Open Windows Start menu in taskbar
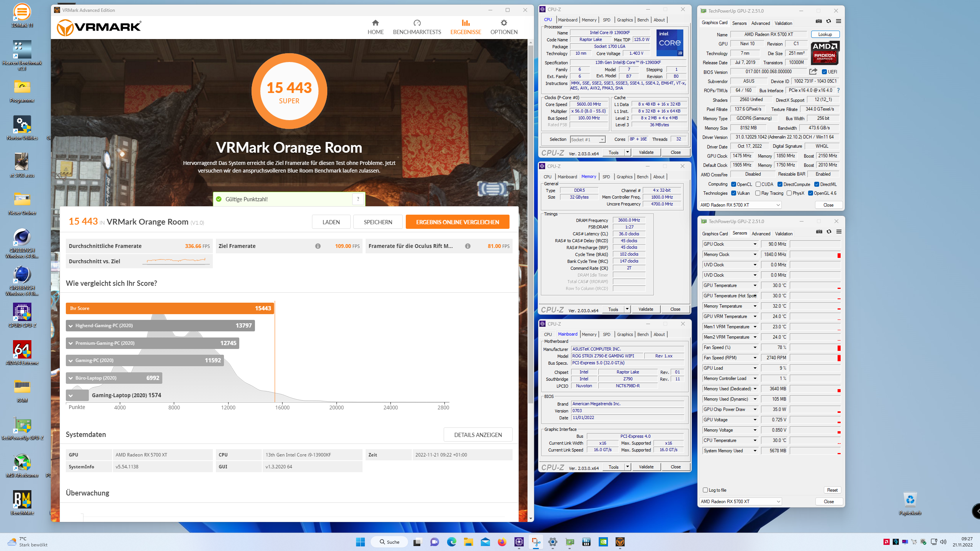 [360, 542]
